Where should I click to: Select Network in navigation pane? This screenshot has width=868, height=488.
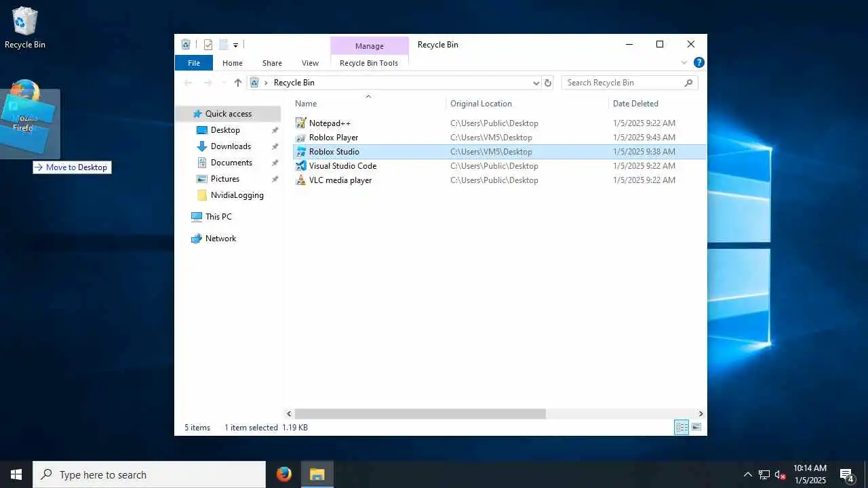(x=220, y=239)
